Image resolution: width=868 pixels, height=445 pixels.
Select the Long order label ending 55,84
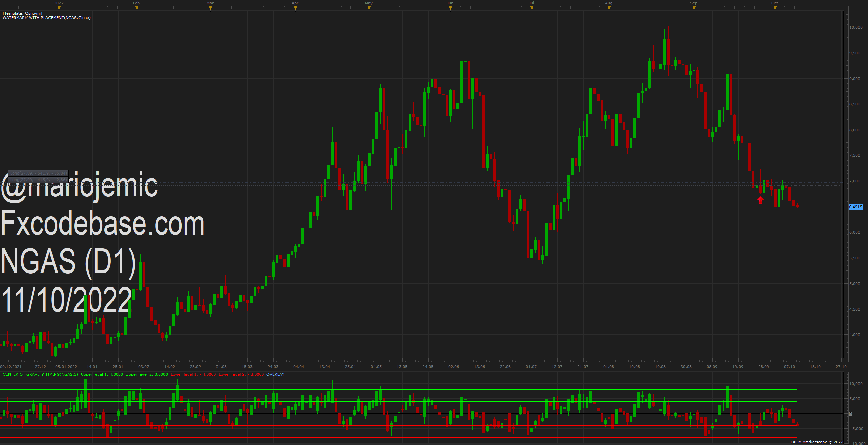(38, 173)
